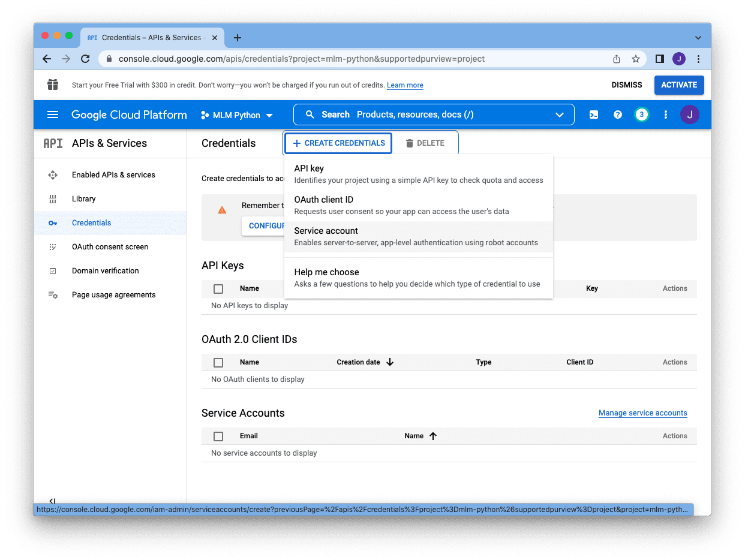Open the help question mark icon

click(618, 115)
